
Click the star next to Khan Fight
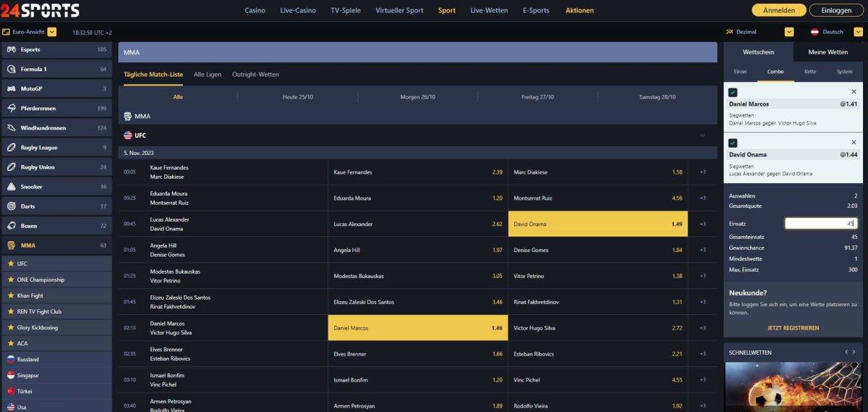[x=10, y=295]
